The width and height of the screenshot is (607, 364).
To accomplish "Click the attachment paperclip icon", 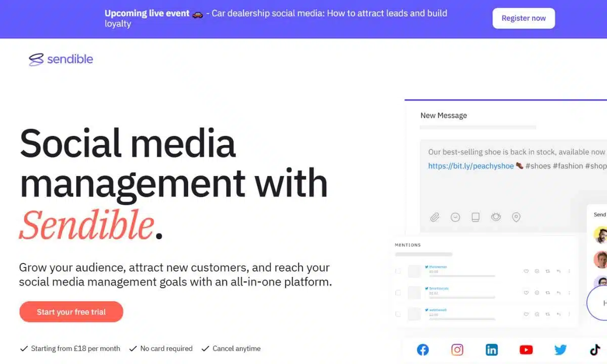I will coord(435,217).
